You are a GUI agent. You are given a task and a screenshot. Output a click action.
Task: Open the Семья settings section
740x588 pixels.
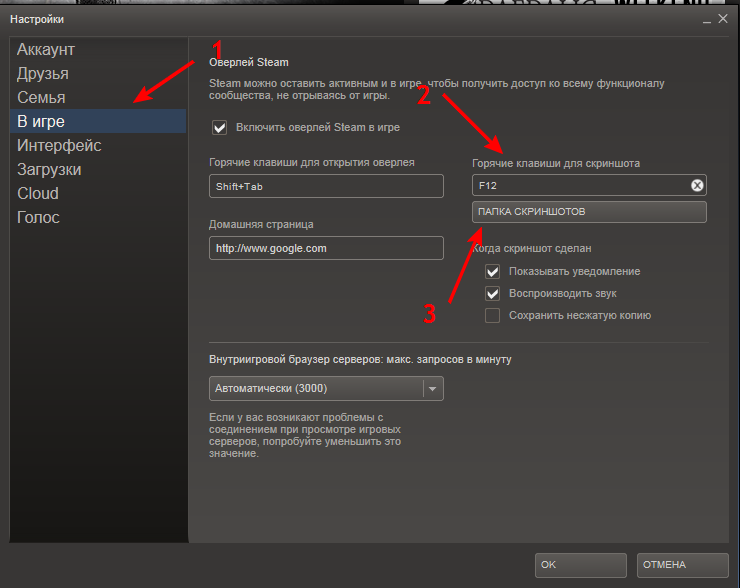98,97
